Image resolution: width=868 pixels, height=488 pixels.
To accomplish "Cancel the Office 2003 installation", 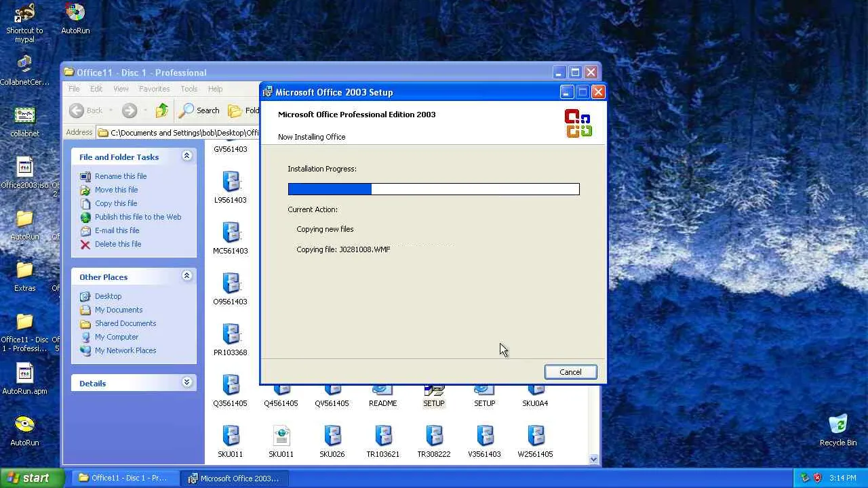I will (570, 372).
